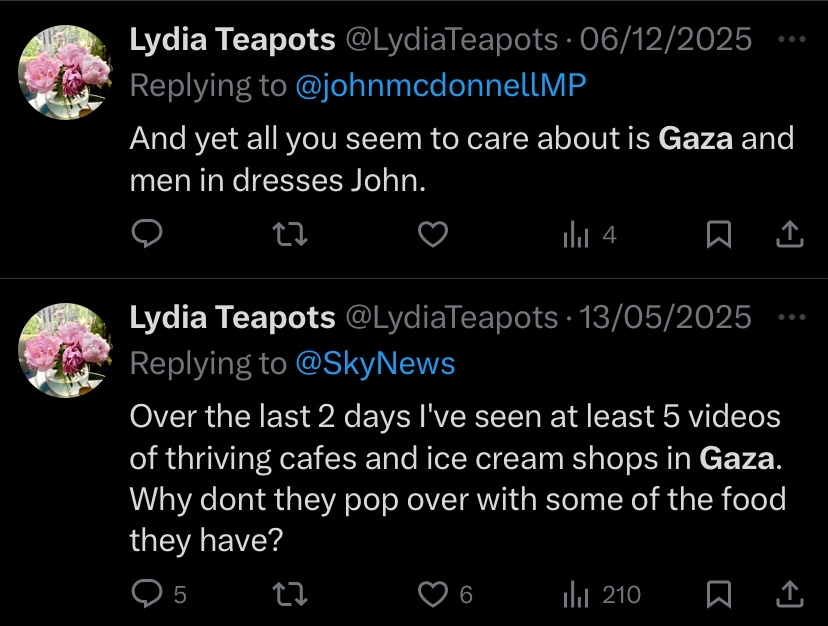Open the 13/05/2025 timestamp link

click(x=665, y=317)
